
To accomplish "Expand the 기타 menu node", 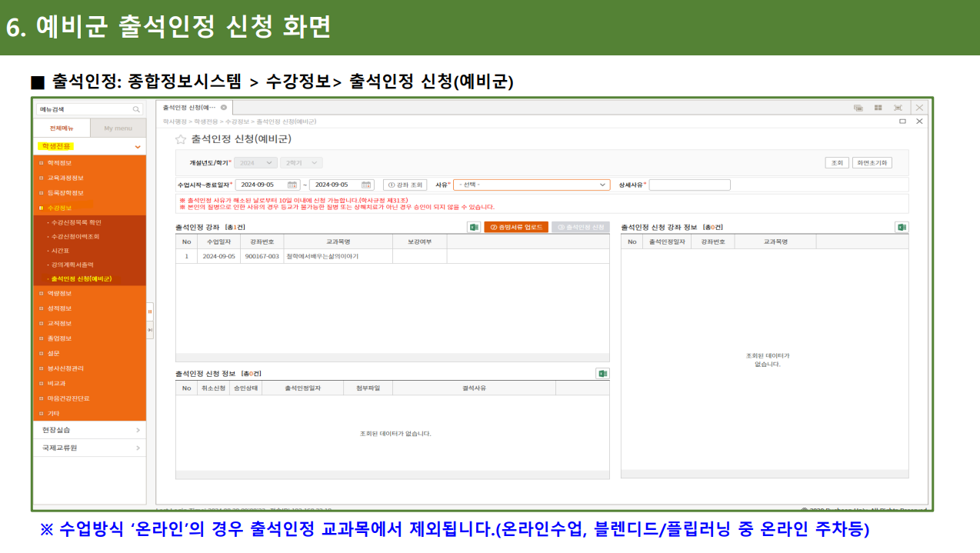I will [42, 413].
